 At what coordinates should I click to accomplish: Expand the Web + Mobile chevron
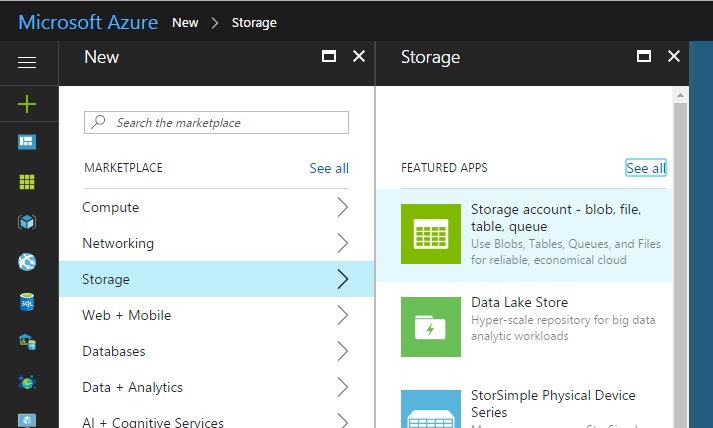tap(343, 315)
